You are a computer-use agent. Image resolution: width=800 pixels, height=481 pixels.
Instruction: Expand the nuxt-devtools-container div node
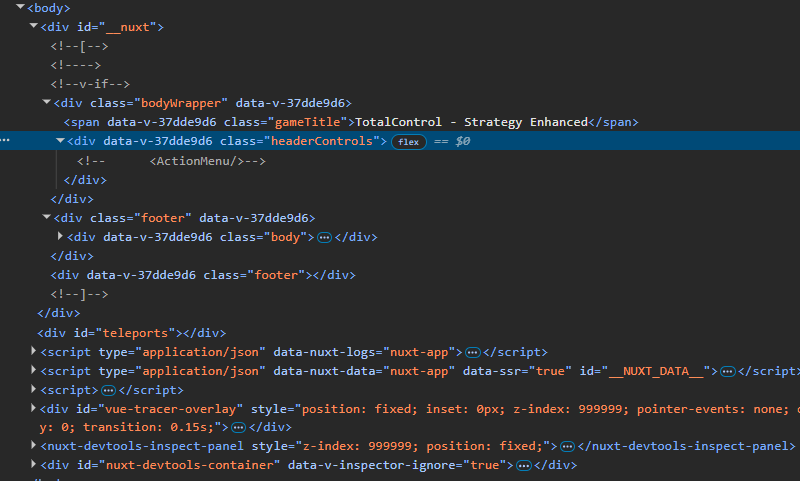point(34,464)
